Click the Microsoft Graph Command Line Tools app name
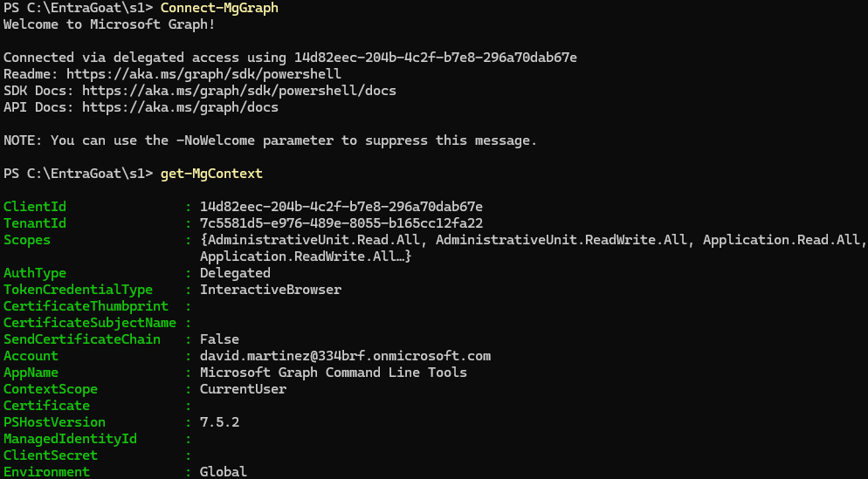 pyautogui.click(x=333, y=373)
